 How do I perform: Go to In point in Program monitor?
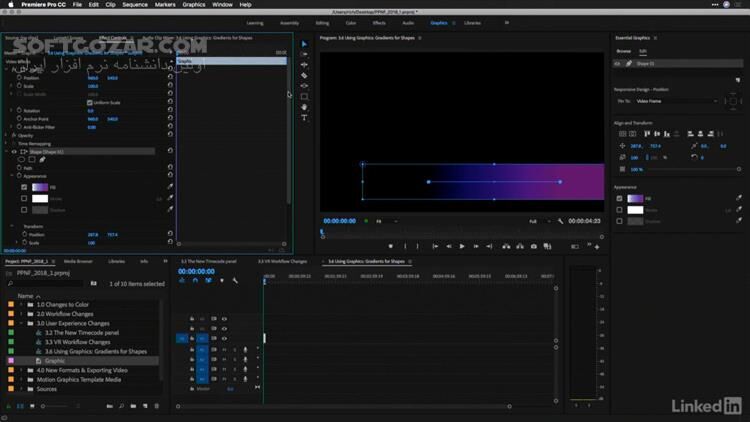tap(435, 246)
